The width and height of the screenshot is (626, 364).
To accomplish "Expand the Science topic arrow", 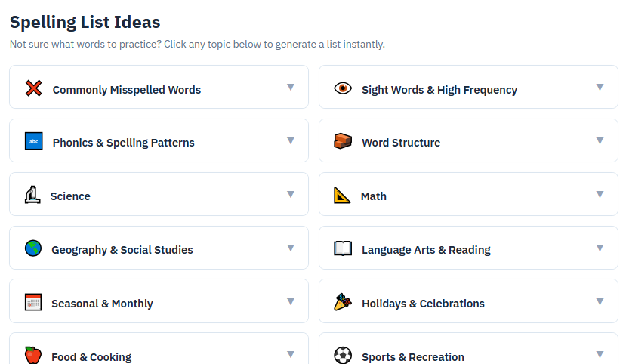I will coord(291,195).
